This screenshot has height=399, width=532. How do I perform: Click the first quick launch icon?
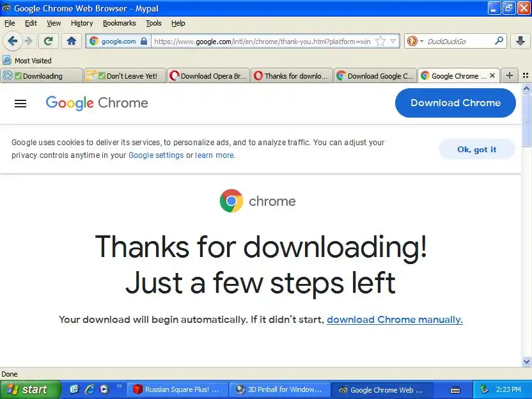click(x=75, y=389)
